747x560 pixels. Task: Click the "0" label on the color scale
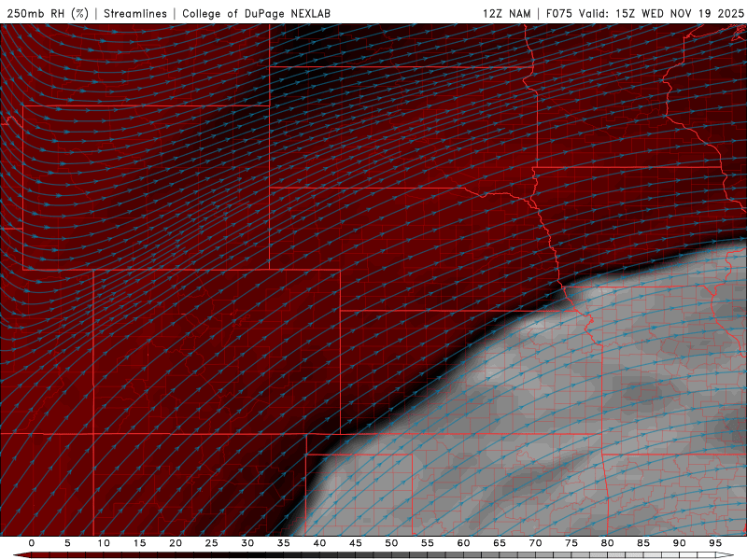click(x=32, y=543)
